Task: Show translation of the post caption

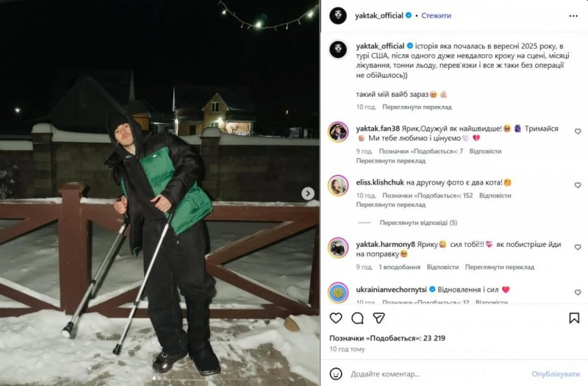Action: 417,107
